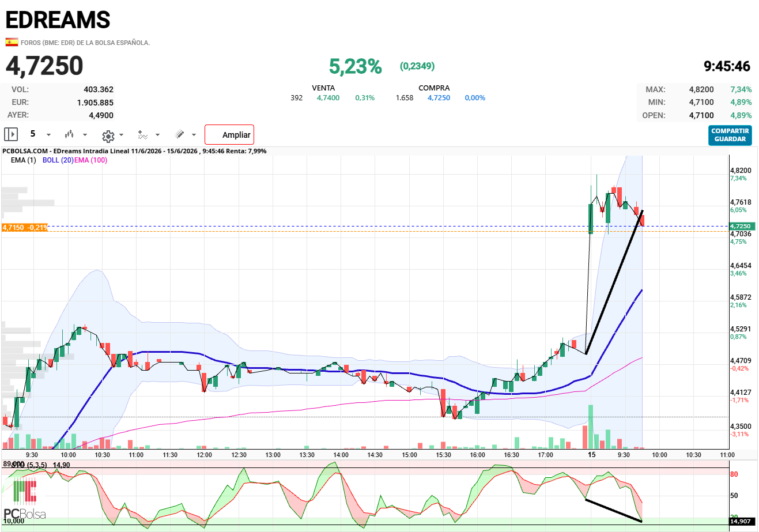Click the 0,00% figure next to COMPRA price
Image resolution: width=759 pixels, height=532 pixels.
point(475,98)
